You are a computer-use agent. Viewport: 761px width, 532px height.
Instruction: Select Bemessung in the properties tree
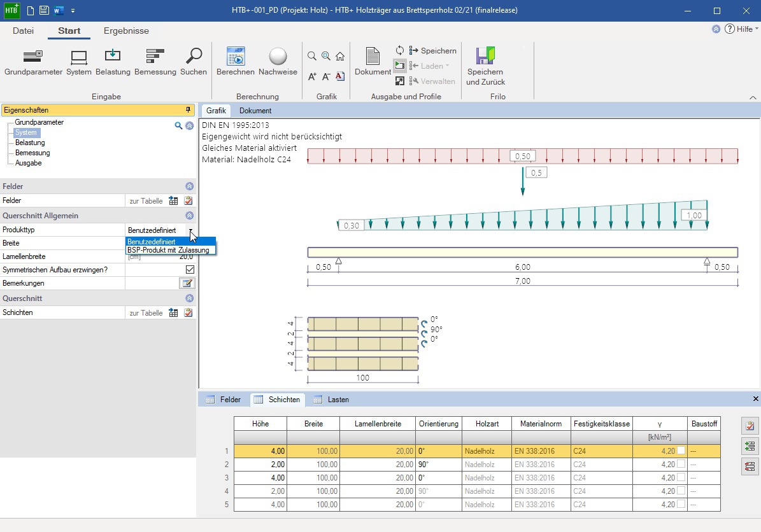tap(32, 153)
